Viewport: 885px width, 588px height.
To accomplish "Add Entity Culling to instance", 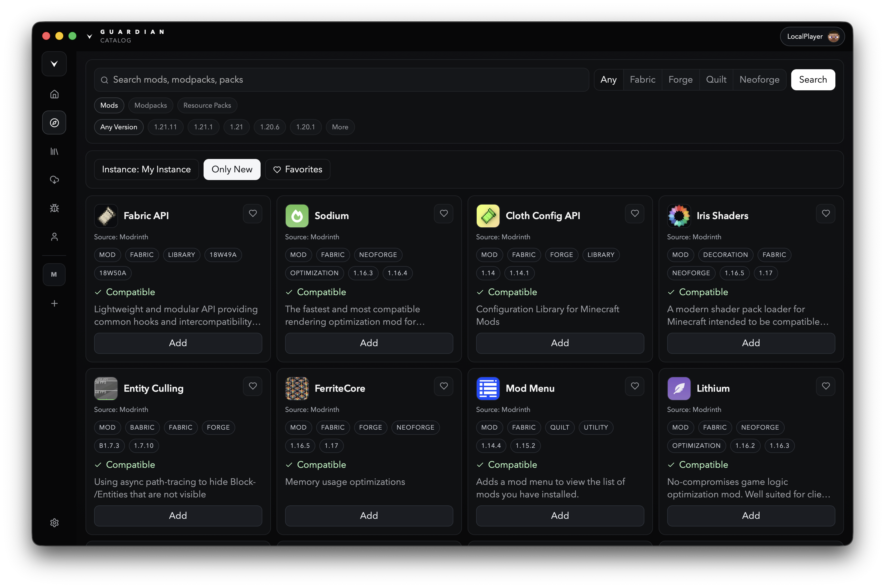I will point(178,516).
